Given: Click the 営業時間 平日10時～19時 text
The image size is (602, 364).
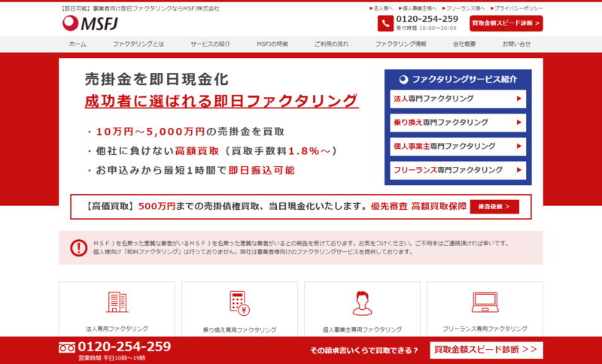Looking at the screenshot, I should click(x=112, y=358).
